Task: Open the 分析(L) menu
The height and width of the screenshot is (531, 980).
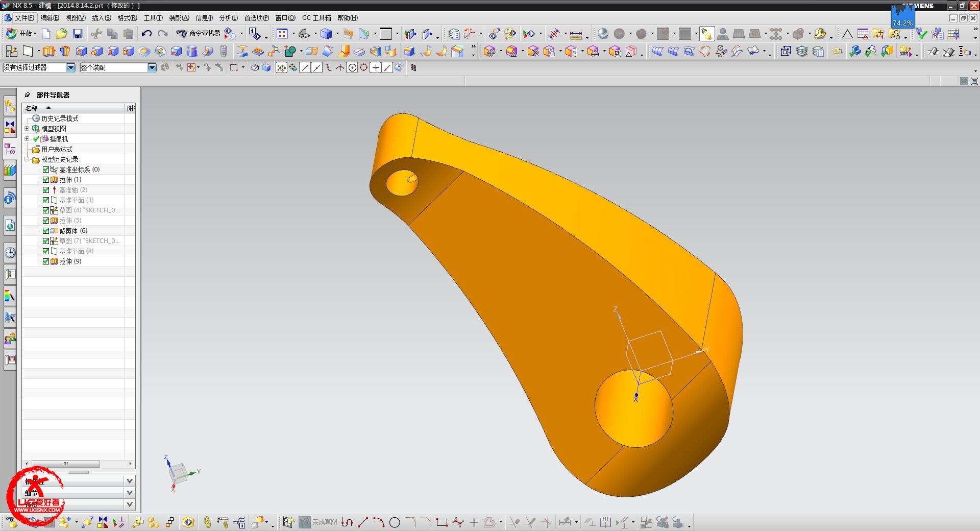Action: (229, 18)
